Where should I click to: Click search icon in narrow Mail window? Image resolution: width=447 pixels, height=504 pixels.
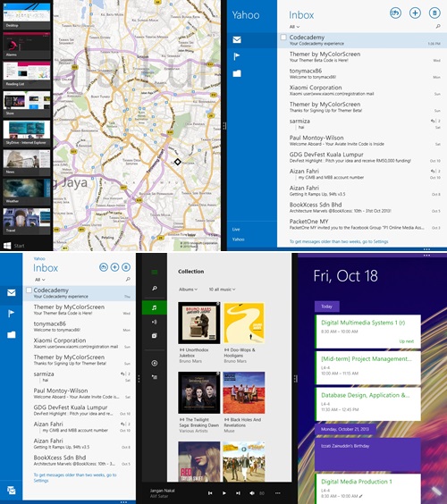coord(128,279)
